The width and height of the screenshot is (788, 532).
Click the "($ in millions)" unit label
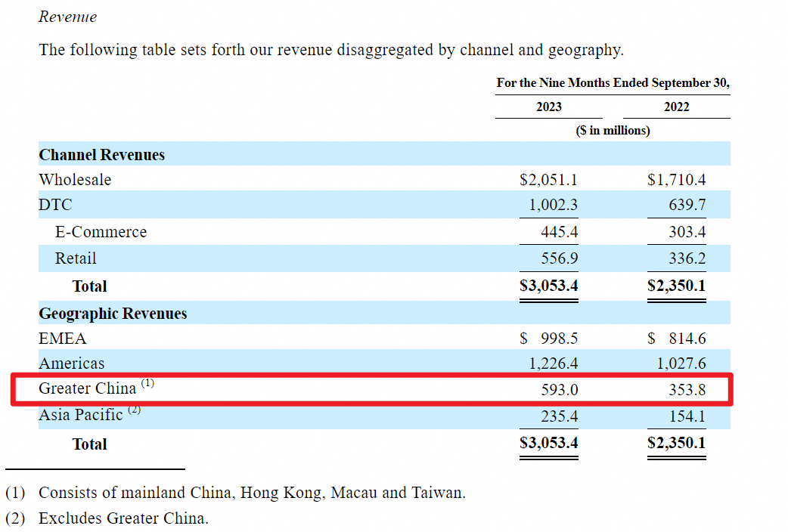pyautogui.click(x=613, y=130)
